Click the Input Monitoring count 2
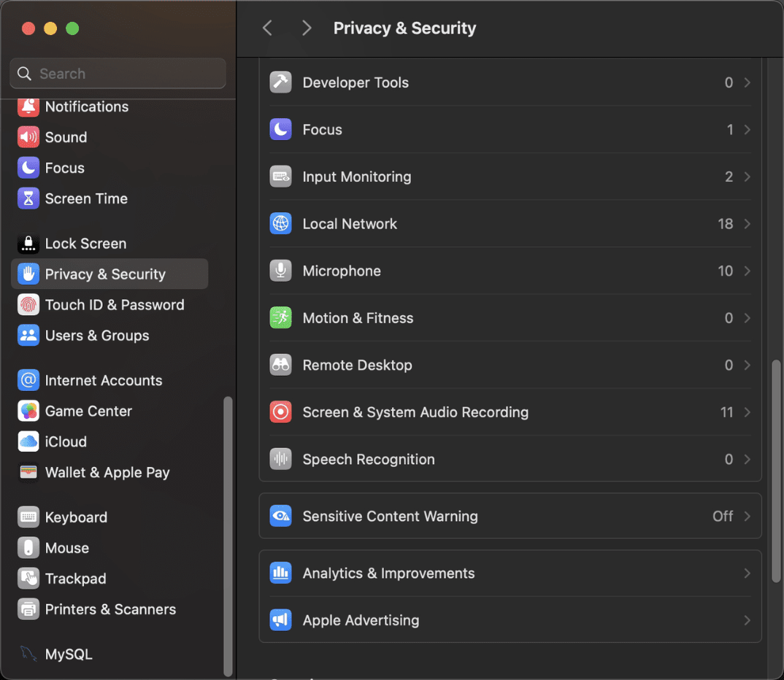This screenshot has width=784, height=680. [729, 177]
